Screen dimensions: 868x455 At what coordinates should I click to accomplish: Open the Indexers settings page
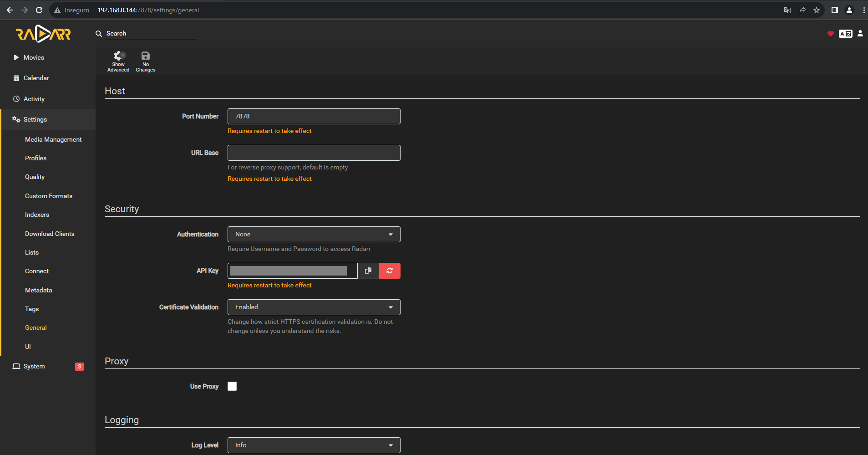(x=37, y=215)
